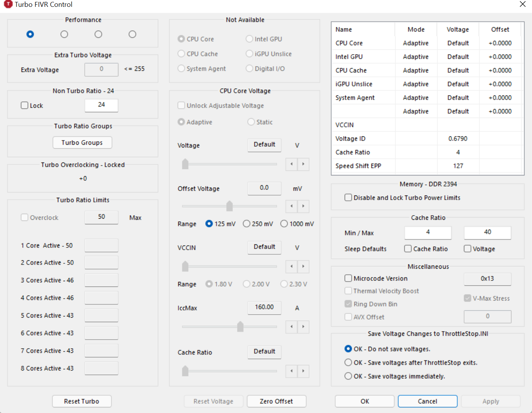This screenshot has height=413, width=532.
Task: Click the Microcode 0x13 button
Action: [487, 279]
